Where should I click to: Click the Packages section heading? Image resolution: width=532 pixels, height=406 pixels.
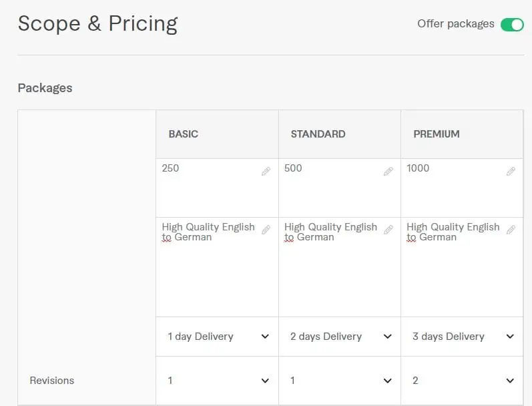click(45, 88)
